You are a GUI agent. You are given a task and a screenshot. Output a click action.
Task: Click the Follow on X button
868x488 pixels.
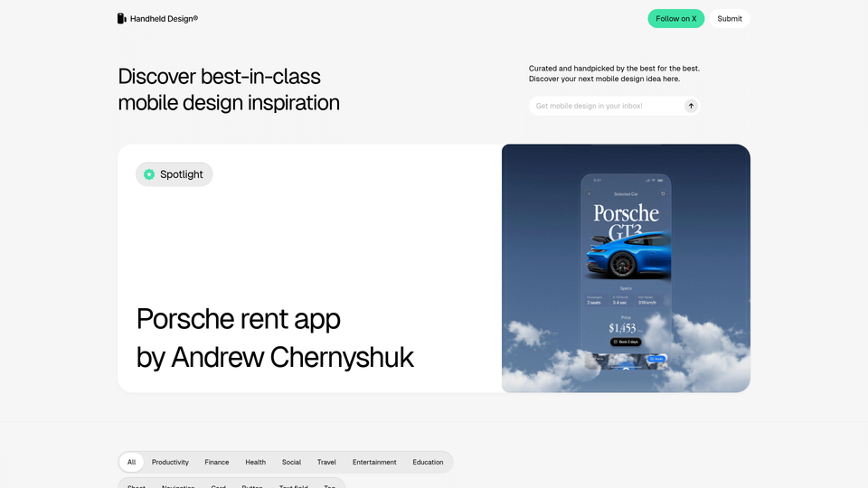pos(676,19)
